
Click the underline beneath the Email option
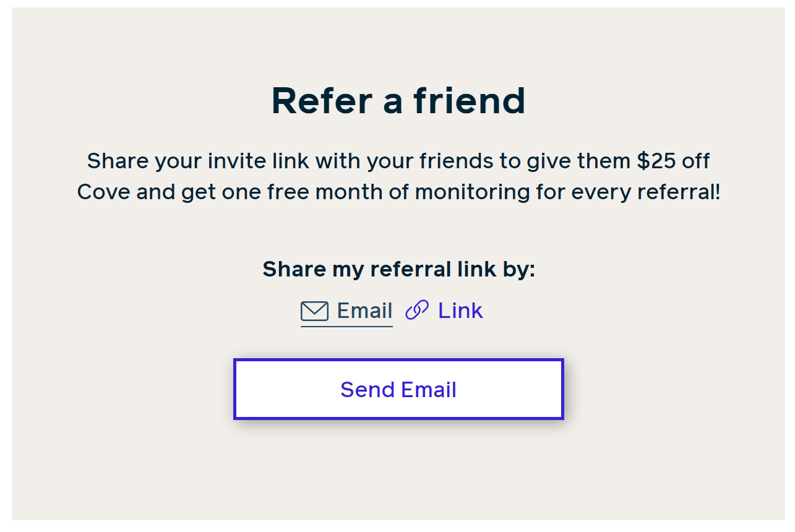(346, 326)
